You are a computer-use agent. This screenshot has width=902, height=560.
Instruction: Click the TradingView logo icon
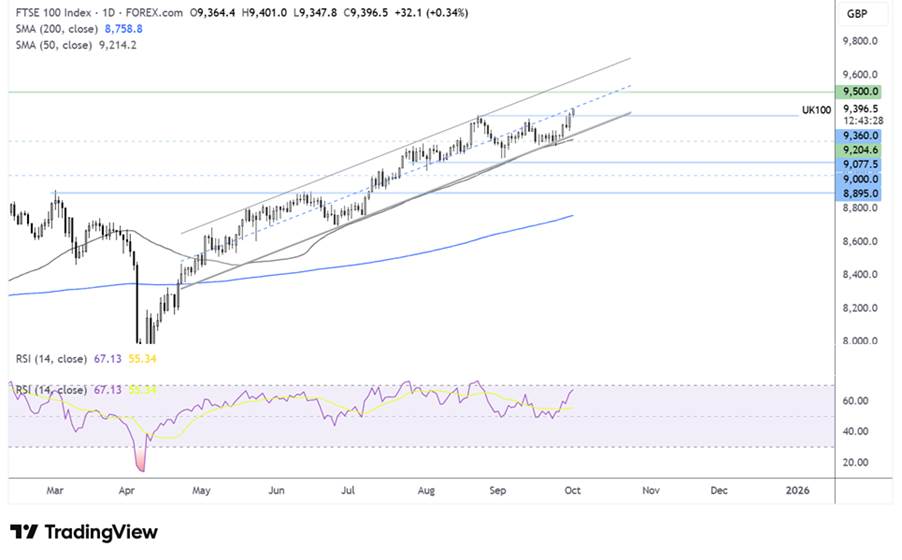click(24, 532)
